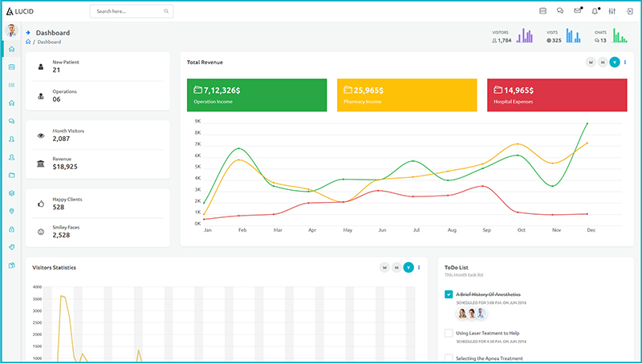Check 'Using Laser Treatment to Help' task
The width and height of the screenshot is (642, 364).
[x=449, y=333]
